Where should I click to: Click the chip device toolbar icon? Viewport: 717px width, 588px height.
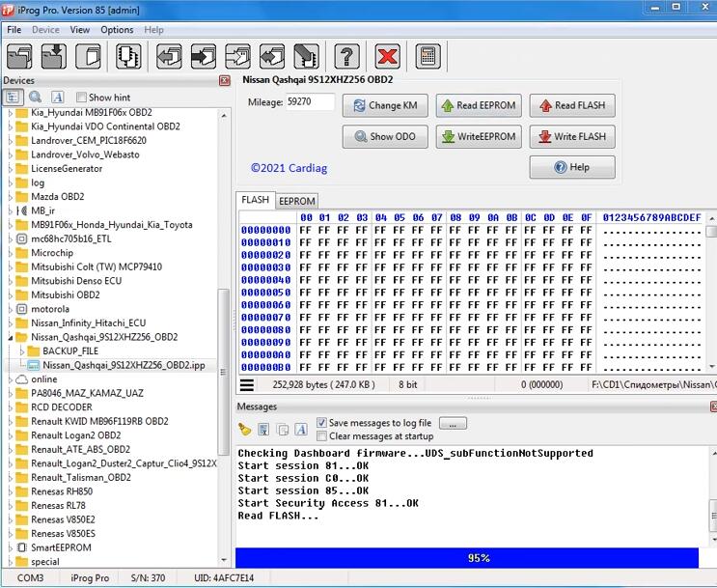click(128, 56)
